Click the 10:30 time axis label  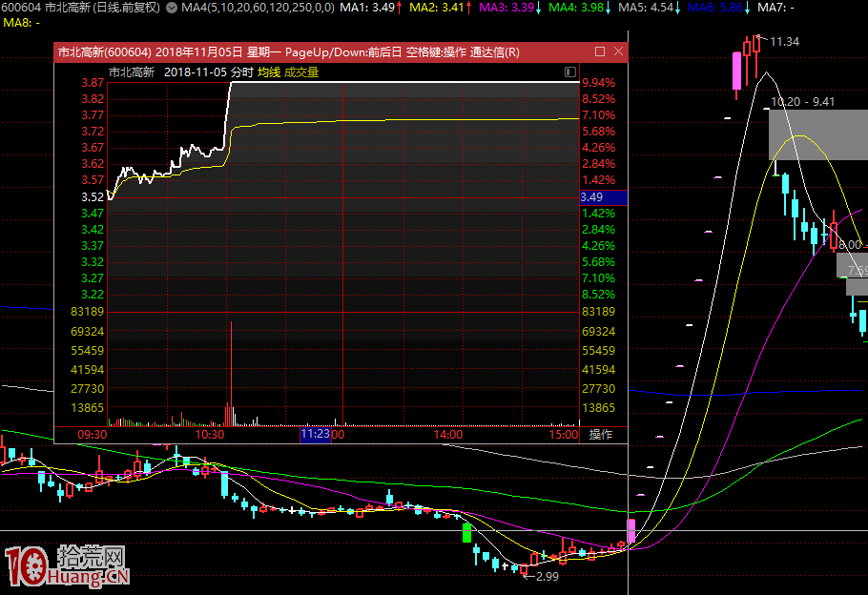click(209, 435)
